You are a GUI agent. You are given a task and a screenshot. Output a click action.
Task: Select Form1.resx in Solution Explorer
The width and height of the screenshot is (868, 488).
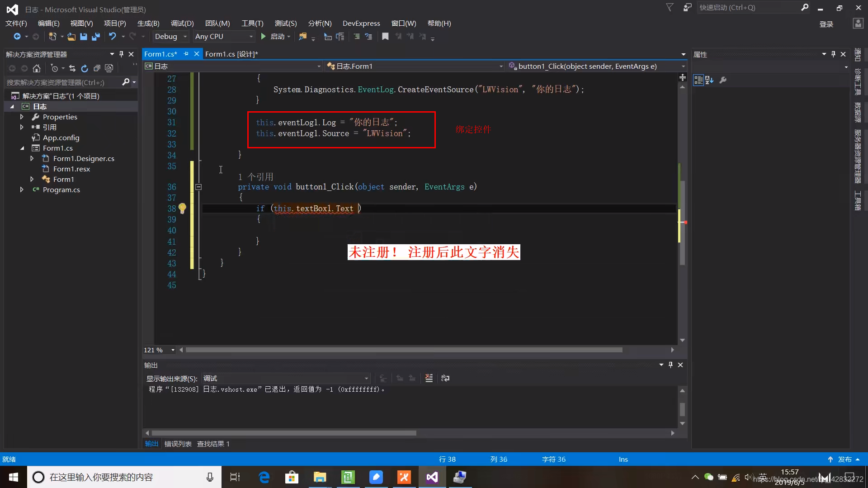(x=71, y=169)
